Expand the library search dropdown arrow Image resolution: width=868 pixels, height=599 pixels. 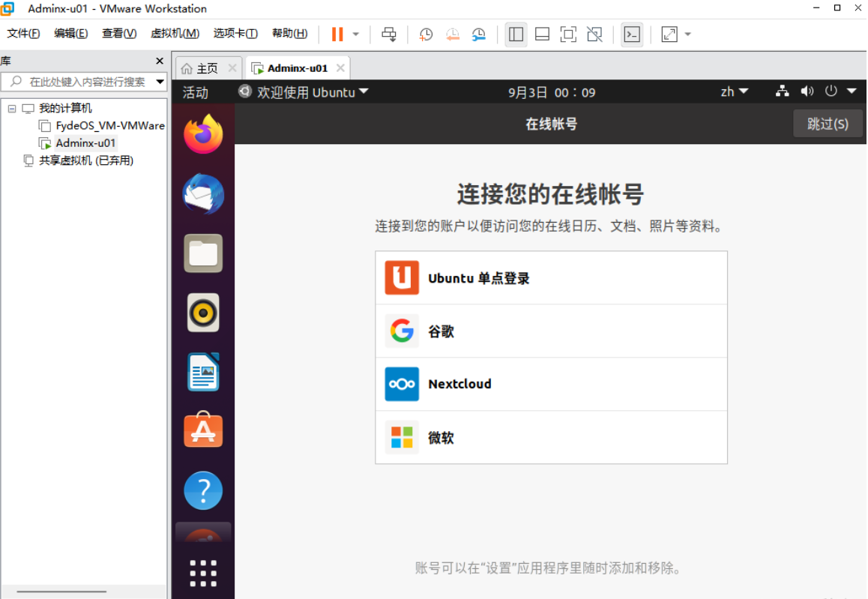(x=160, y=82)
